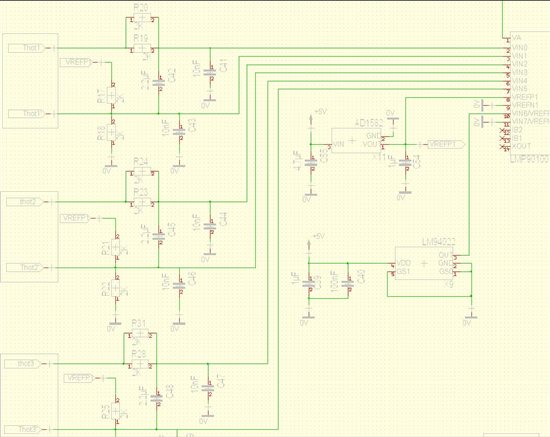Click the VREFP1 output port beside AD1582
The height and width of the screenshot is (437, 550).
tap(446, 144)
